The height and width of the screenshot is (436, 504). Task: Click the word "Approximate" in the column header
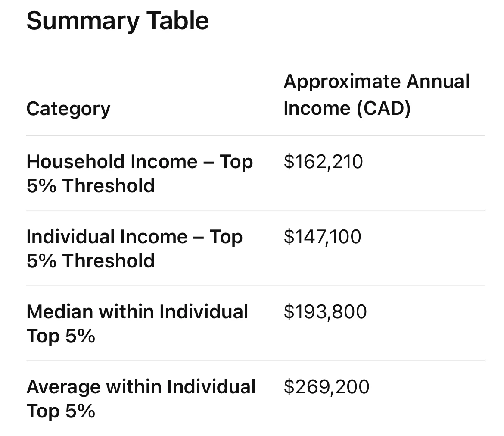pos(342,82)
